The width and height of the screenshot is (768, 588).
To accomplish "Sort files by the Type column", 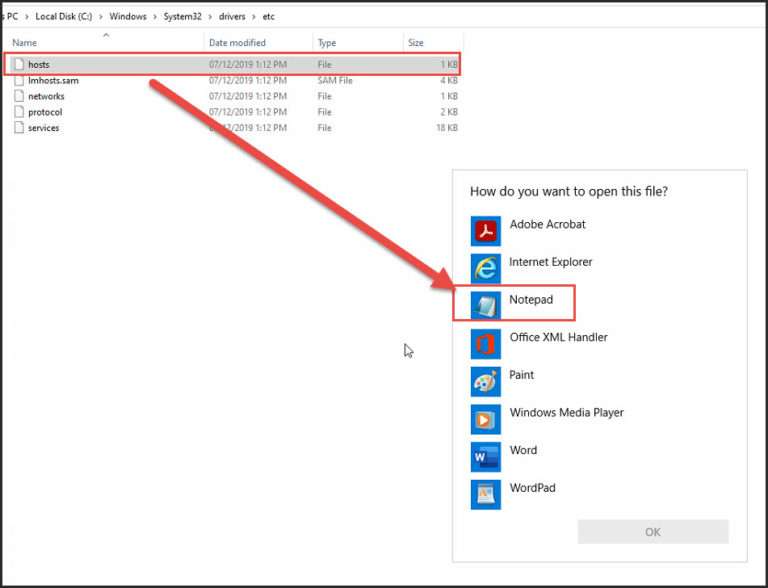I will [327, 43].
